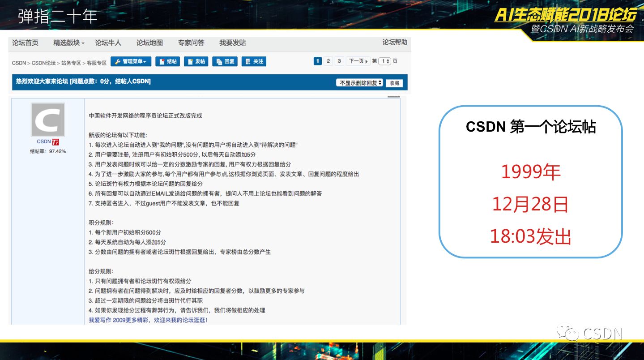Viewport: 644px width, 360px height.
Task: Adjust the page number stepper
Action: click(385, 61)
